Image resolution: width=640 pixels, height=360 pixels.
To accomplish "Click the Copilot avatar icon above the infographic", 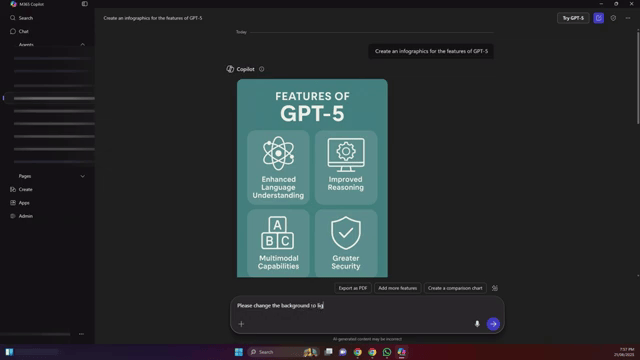I will pos(230,69).
